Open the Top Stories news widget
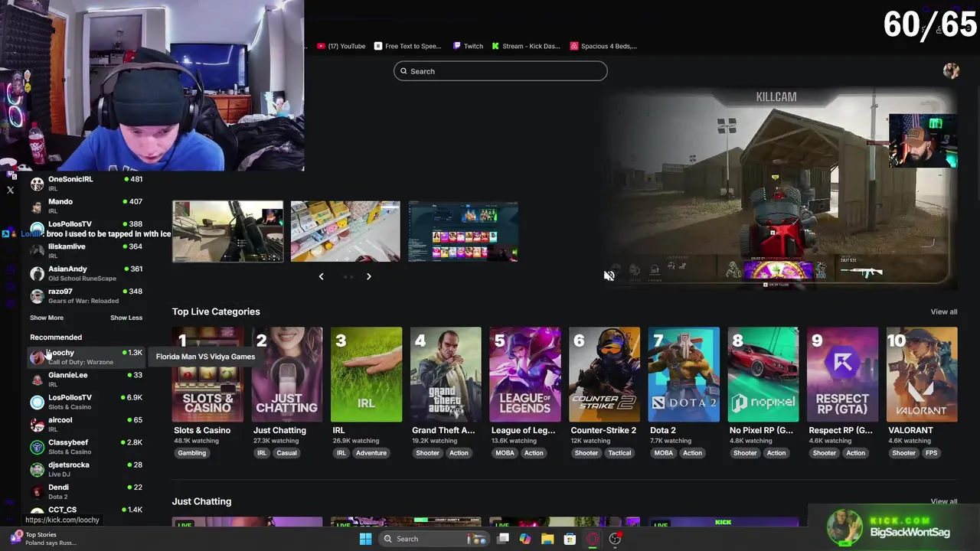Image resolution: width=980 pixels, height=551 pixels. [44, 539]
